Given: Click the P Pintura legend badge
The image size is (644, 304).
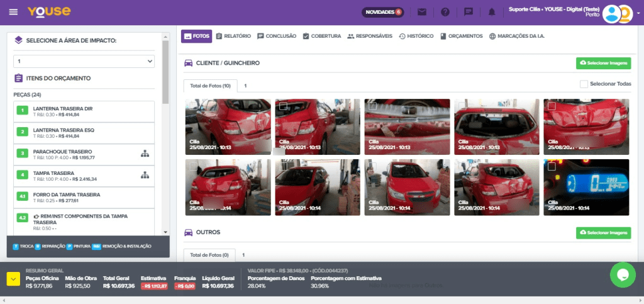Looking at the screenshot, I should click(69, 247).
